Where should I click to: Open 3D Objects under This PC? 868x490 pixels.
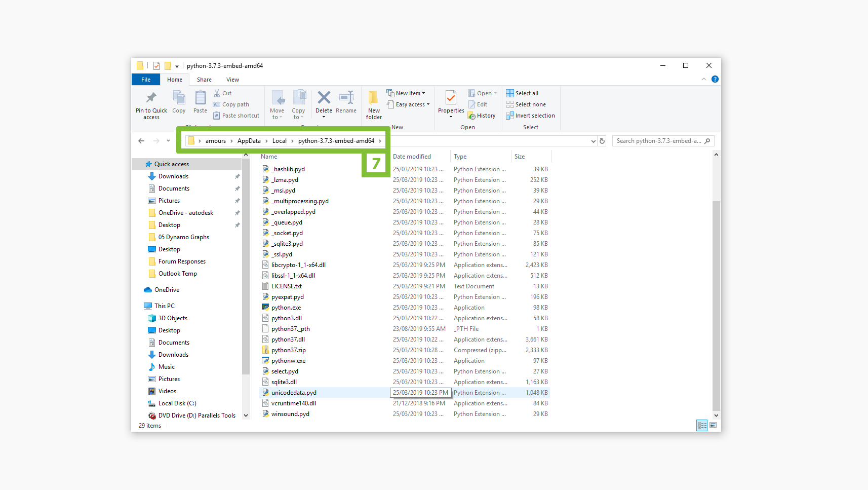click(173, 318)
